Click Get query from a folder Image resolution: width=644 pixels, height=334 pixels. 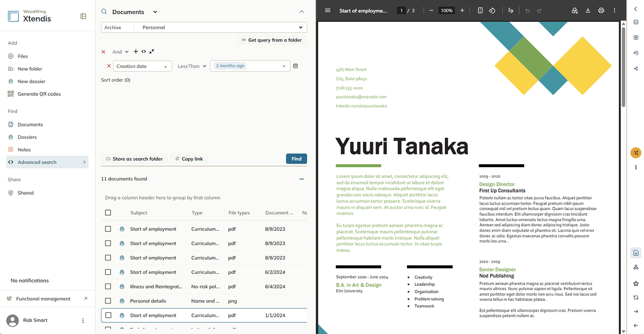[271, 40]
